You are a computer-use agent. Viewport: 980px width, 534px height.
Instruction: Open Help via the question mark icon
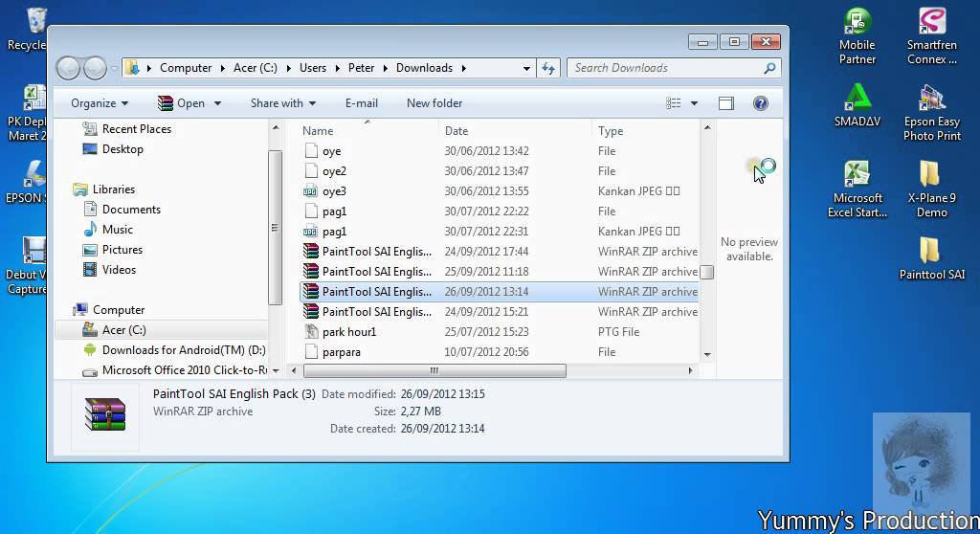pyautogui.click(x=761, y=103)
